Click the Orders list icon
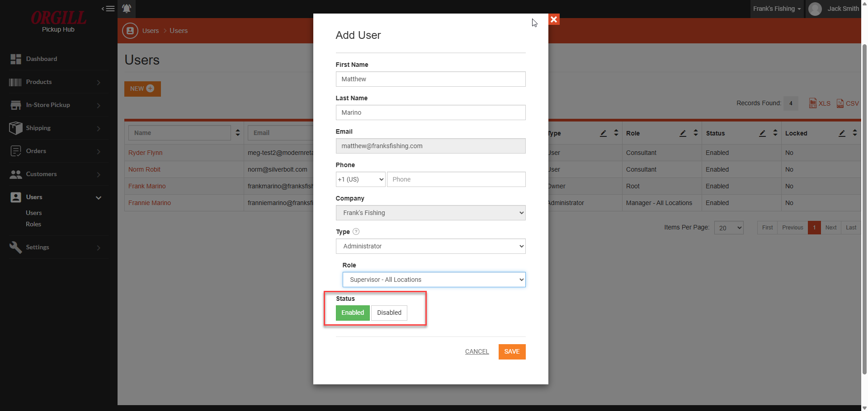This screenshot has height=411, width=868. [x=16, y=151]
